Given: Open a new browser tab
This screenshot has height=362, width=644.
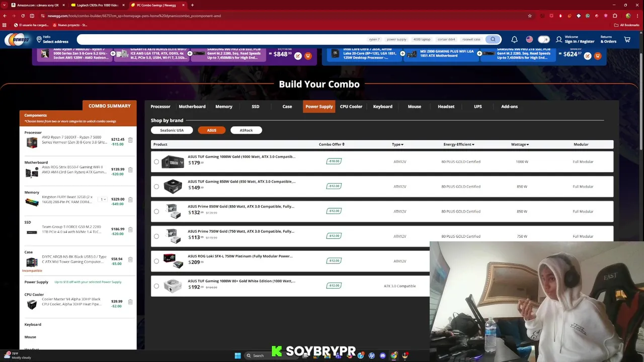Looking at the screenshot, I should click(x=192, y=5).
